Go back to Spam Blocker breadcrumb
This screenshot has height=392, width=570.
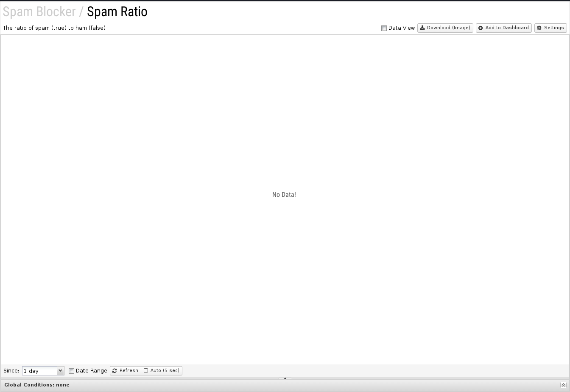(x=39, y=11)
